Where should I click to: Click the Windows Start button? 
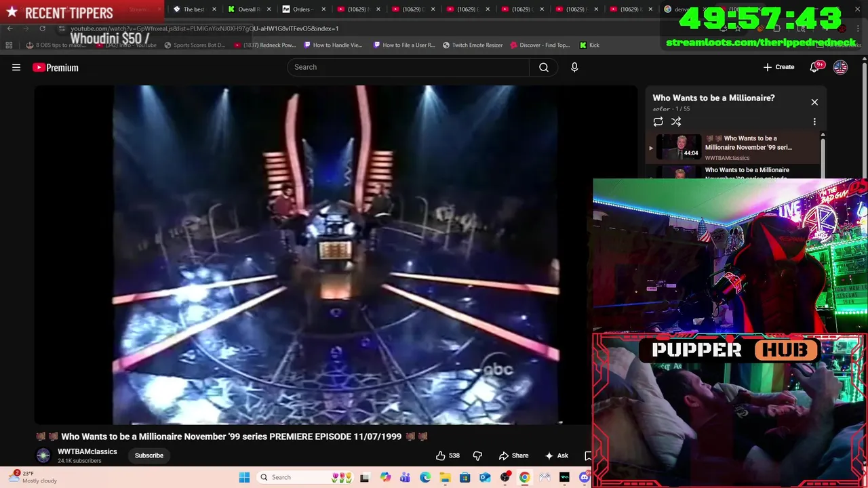point(244,477)
